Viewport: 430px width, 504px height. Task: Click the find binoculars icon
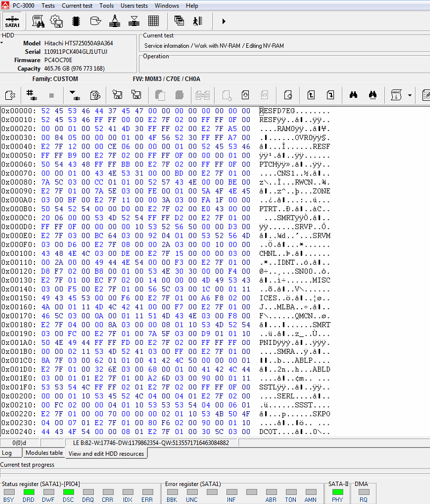click(354, 95)
